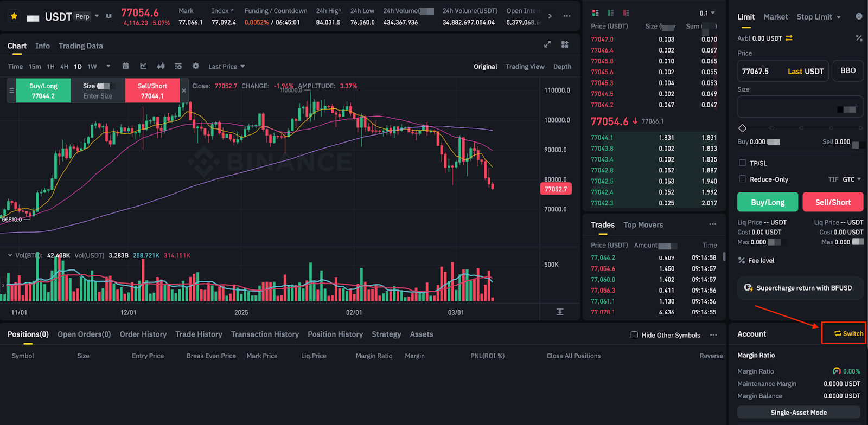Open the Open Orders(0) tab
This screenshot has height=425, width=868.
[x=84, y=334]
